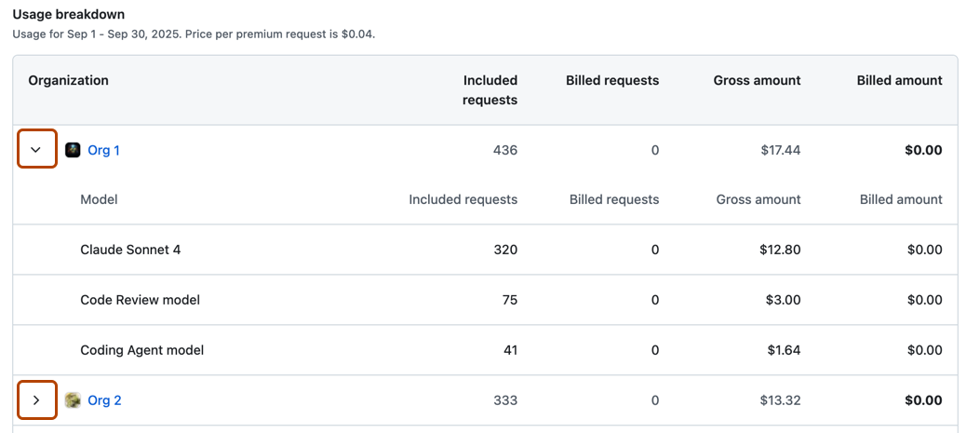Click Org 2 included requests 333
Viewport: 980px width, 433px height.
pyautogui.click(x=505, y=400)
